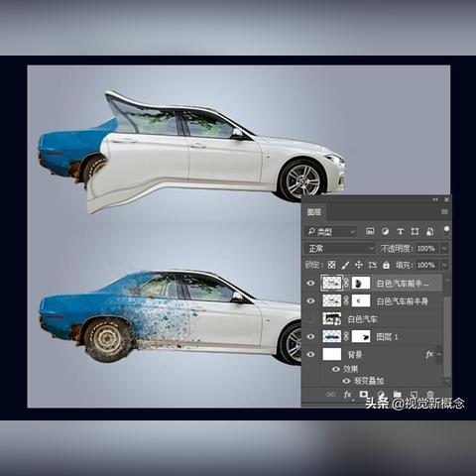476x476 pixels.
Task: Select 图层 1 mask thumbnail
Action: pos(361,336)
